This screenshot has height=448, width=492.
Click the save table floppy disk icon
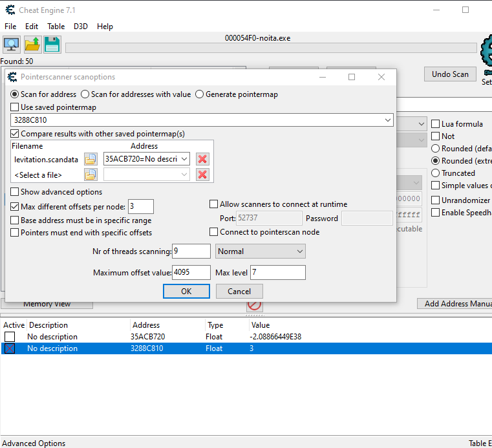(52, 45)
